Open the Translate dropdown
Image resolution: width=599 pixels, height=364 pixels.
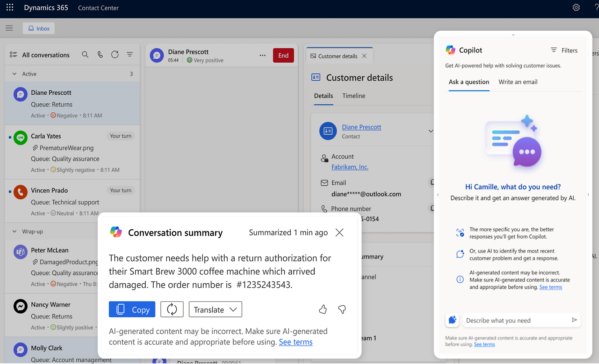pos(215,309)
